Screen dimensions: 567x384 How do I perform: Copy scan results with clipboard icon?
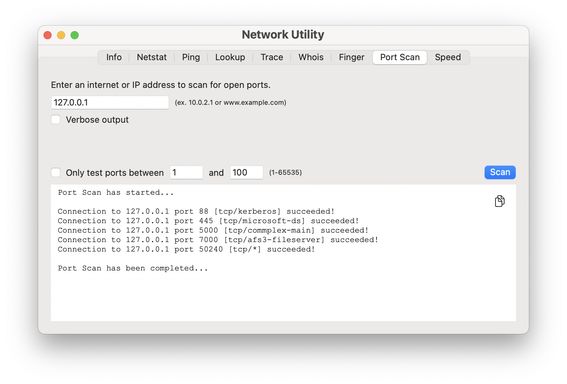(x=499, y=201)
